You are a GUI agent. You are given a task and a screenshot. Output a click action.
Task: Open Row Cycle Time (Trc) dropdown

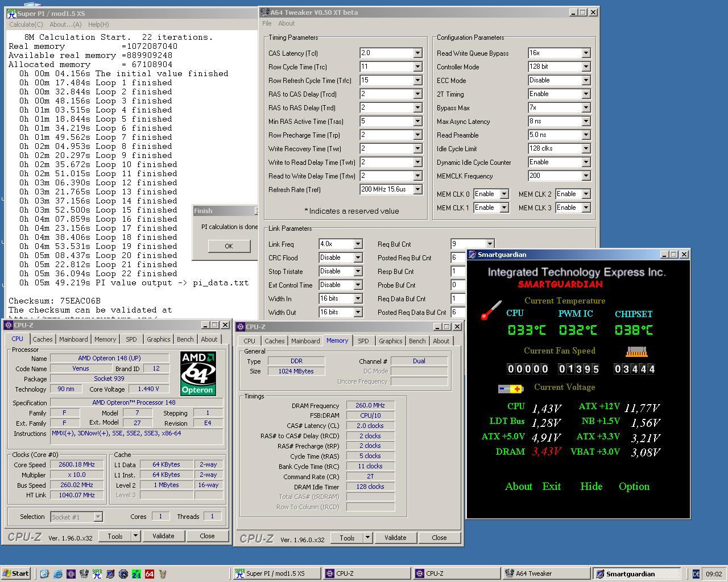tap(417, 66)
